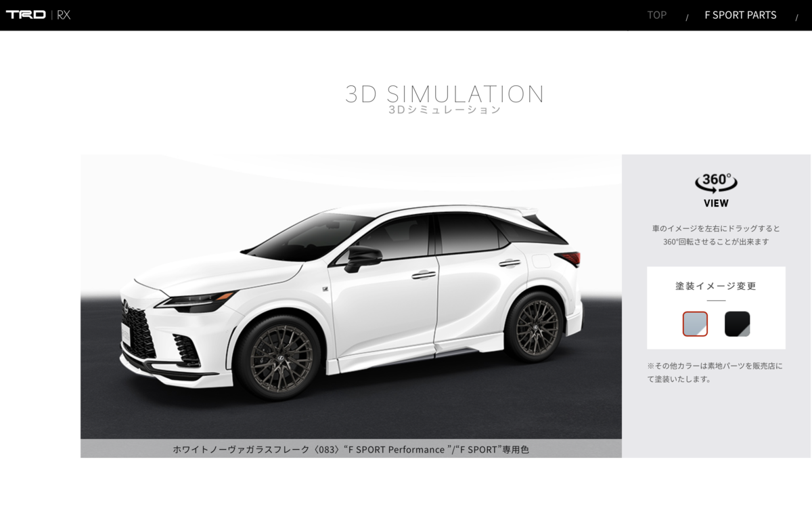Click the ホワイトノーヴァガラスフレーク color caption

click(x=351, y=449)
